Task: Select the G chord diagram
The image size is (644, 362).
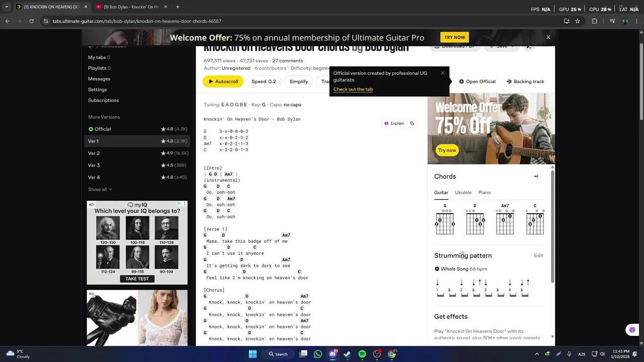Action: click(445, 219)
